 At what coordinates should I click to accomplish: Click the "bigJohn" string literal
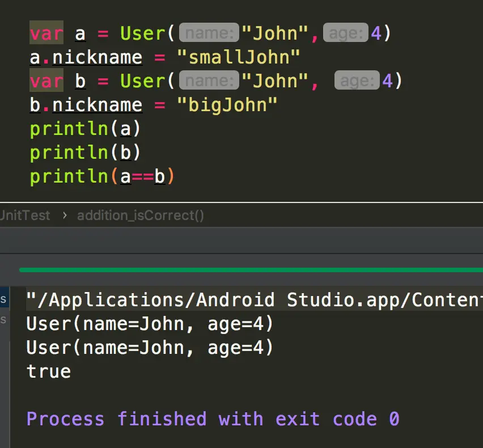coord(227,105)
